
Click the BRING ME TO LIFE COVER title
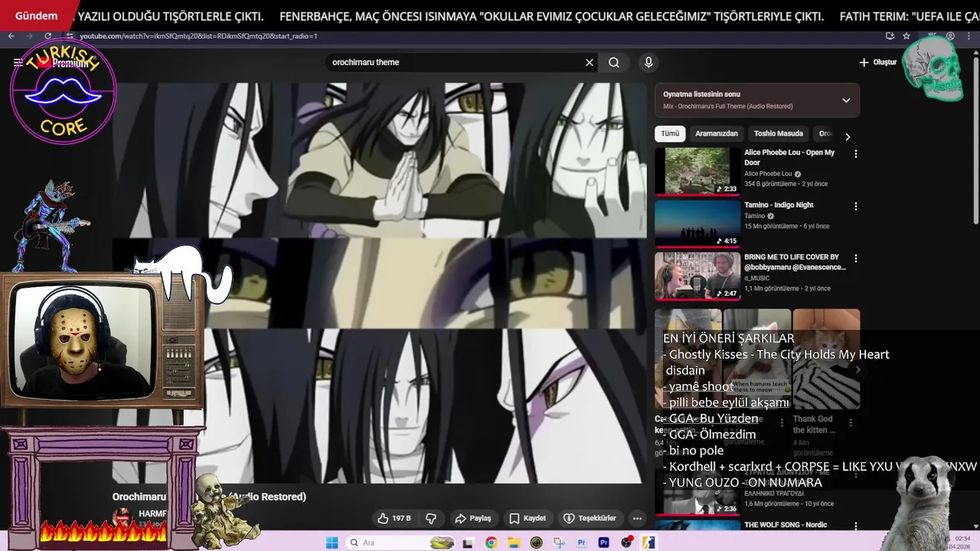(795, 262)
